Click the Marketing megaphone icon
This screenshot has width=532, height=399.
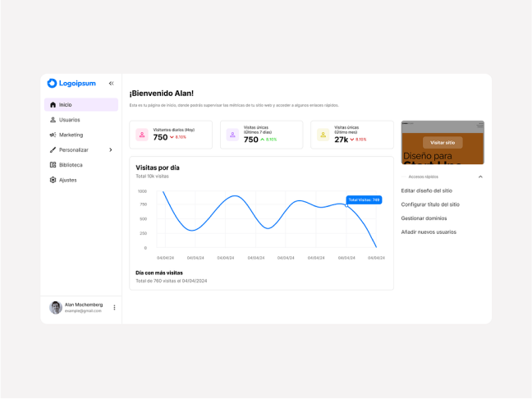[53, 135]
